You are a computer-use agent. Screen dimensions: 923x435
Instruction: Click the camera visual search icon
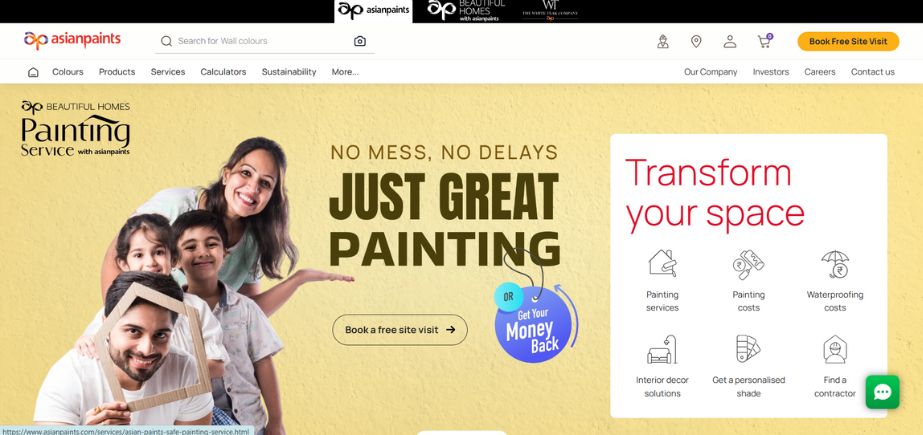tap(360, 41)
